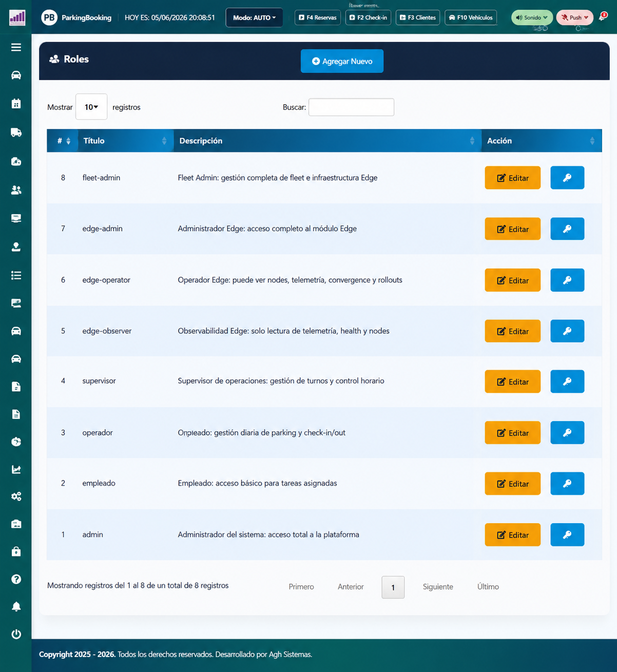Open the hamburger menu in the sidebar

[x=16, y=47]
